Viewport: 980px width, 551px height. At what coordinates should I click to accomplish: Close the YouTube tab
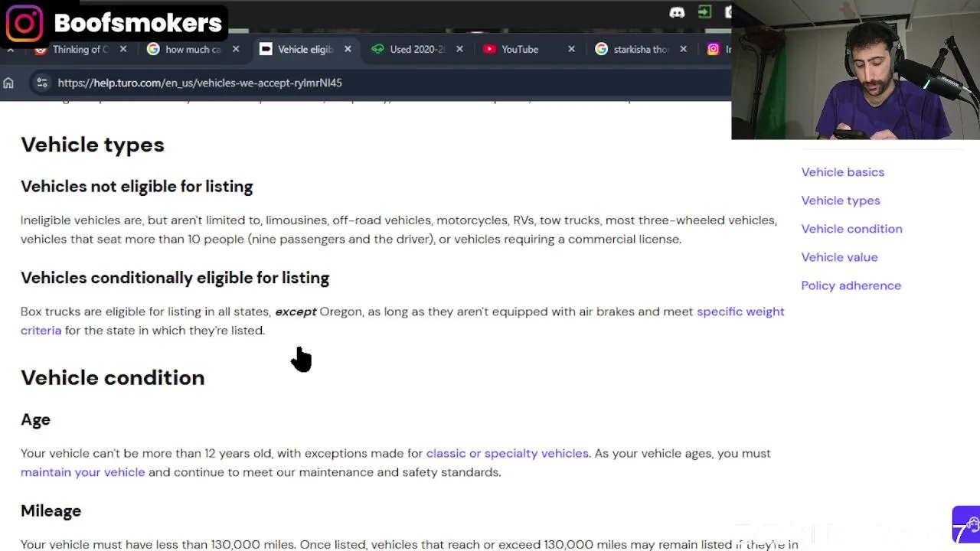(571, 49)
